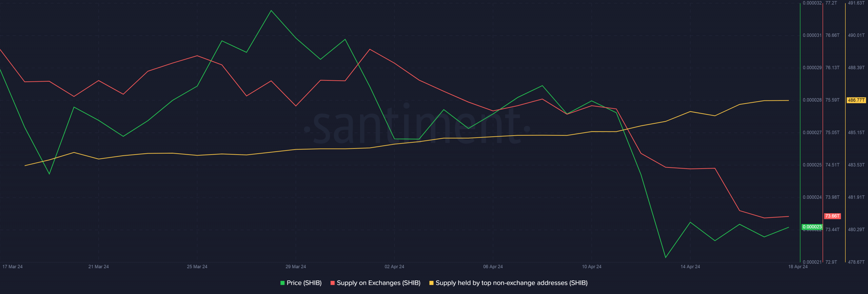Click the 0.000031 price axis value
Viewport: 868px width, 294px height.
coord(812,35)
